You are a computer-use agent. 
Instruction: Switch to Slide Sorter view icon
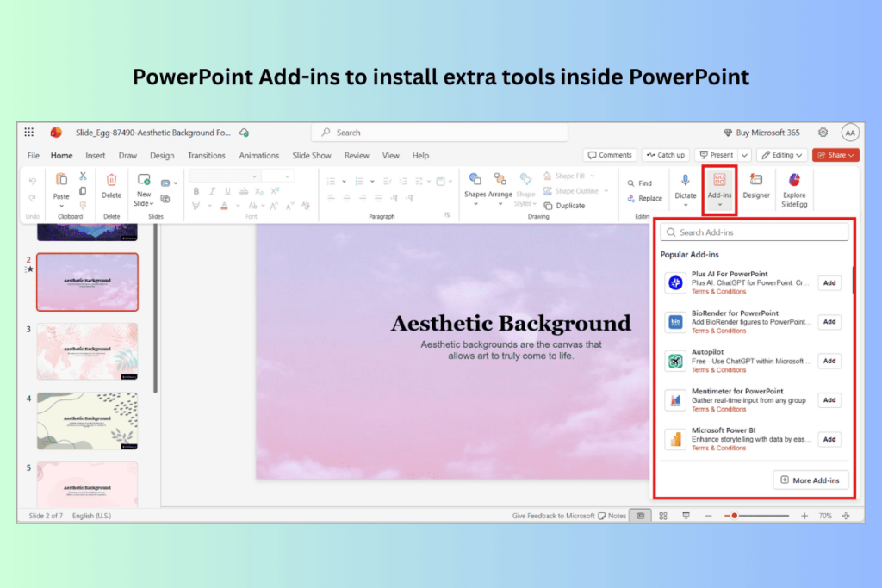pyautogui.click(x=663, y=516)
